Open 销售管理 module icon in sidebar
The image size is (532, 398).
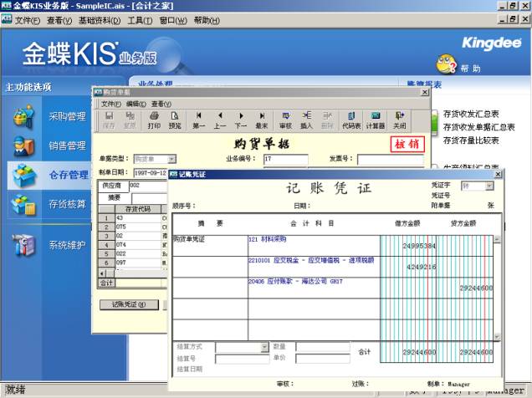click(x=23, y=145)
